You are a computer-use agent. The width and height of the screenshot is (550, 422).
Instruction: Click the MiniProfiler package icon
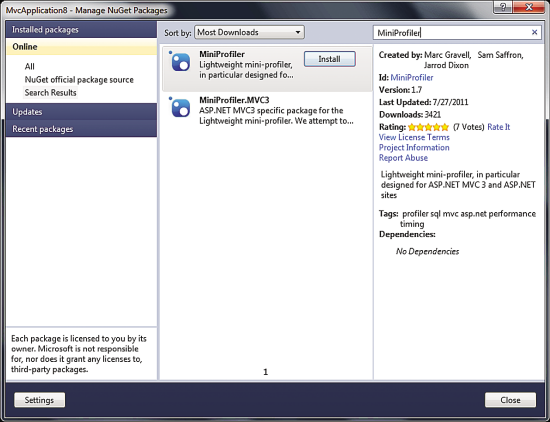[x=180, y=62]
